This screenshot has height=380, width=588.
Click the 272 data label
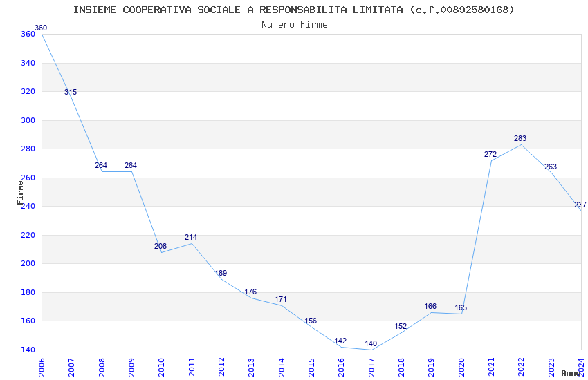point(490,154)
